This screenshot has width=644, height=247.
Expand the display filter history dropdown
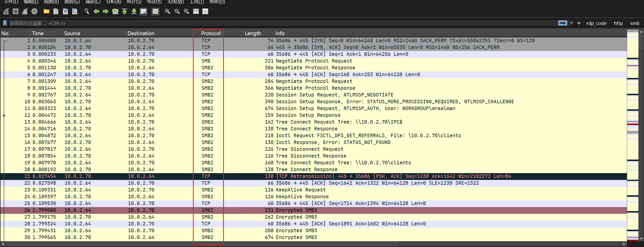point(571,23)
